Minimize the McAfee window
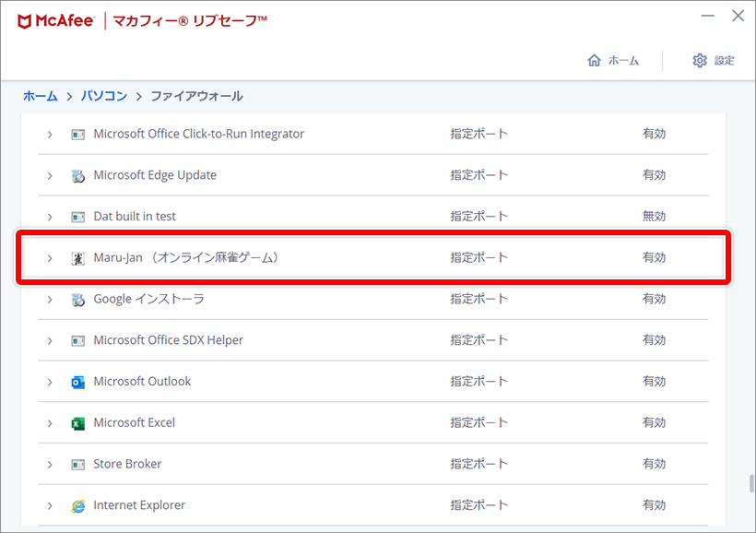756x533 pixels. [707, 16]
